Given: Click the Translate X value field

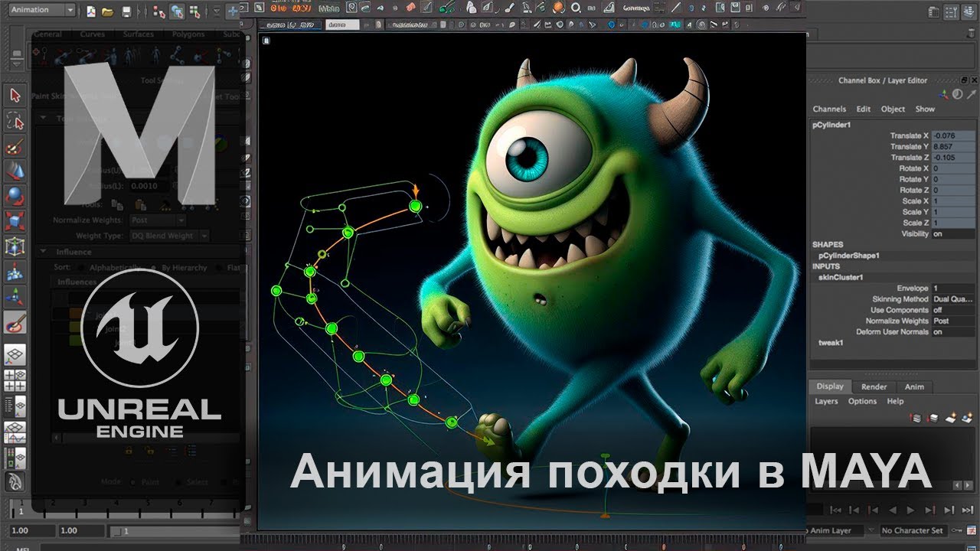Looking at the screenshot, I should pyautogui.click(x=953, y=135).
